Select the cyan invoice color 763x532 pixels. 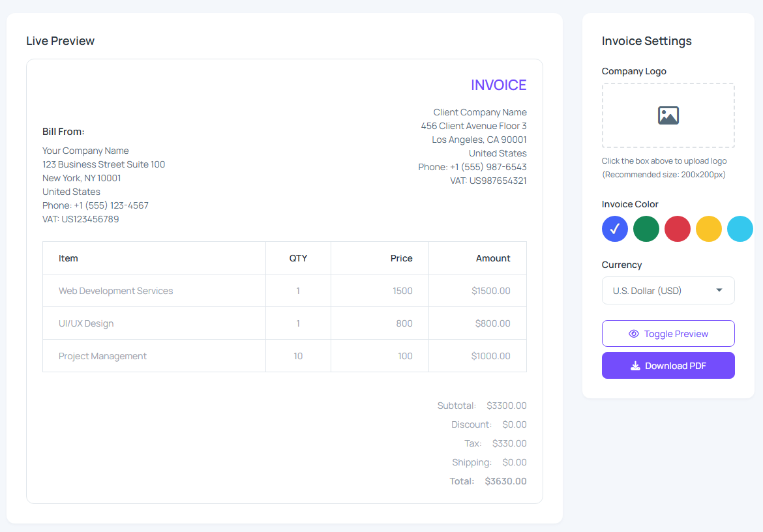(x=740, y=229)
